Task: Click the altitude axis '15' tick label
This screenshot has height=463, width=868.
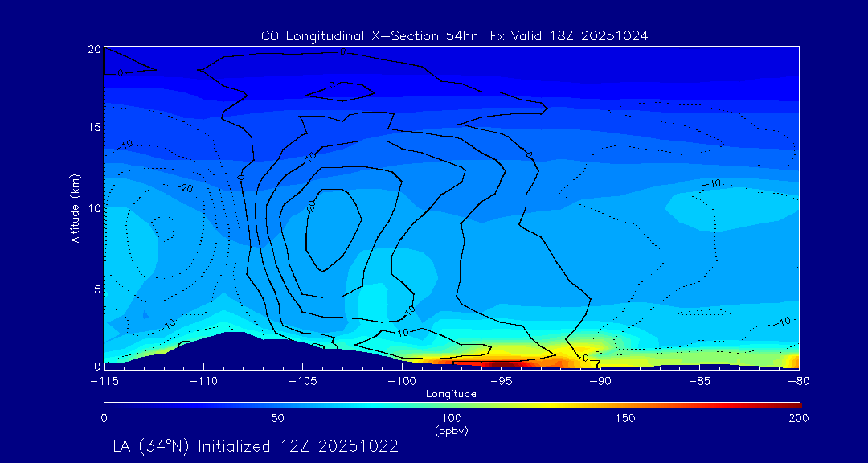Action: click(x=95, y=127)
